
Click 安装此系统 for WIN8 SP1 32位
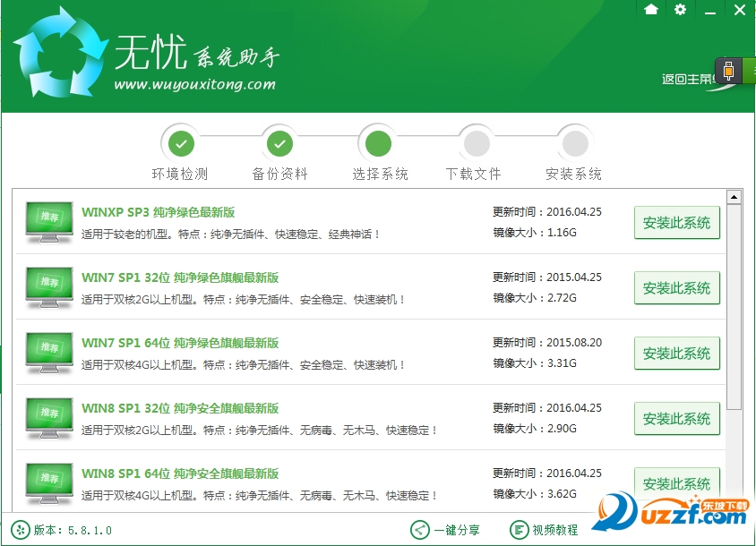[x=676, y=418]
